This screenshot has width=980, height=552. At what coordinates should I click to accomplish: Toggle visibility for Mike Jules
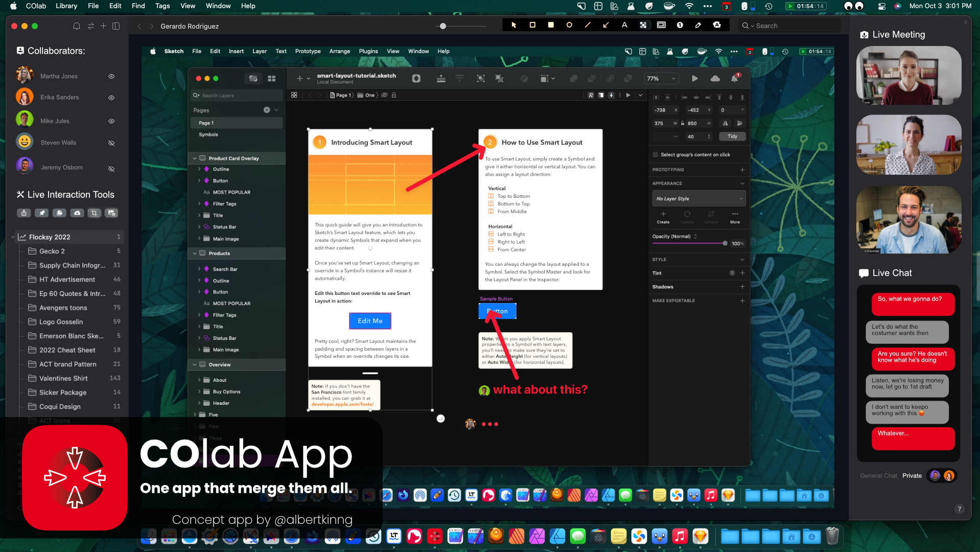111,121
